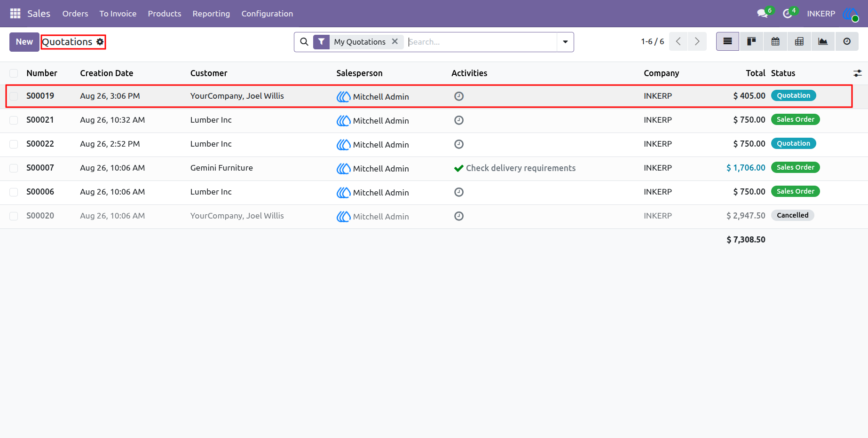Click the 1-6 / 6 pager counter

(x=653, y=41)
